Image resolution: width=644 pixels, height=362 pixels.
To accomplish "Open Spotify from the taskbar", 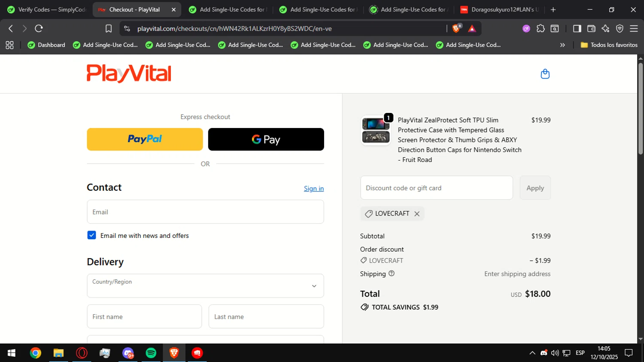I will pyautogui.click(x=151, y=353).
